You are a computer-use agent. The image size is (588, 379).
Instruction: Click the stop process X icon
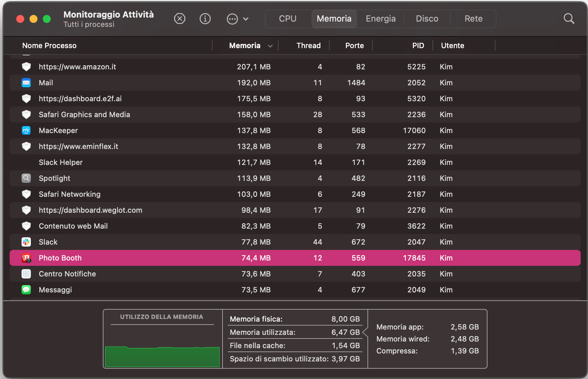(x=180, y=19)
